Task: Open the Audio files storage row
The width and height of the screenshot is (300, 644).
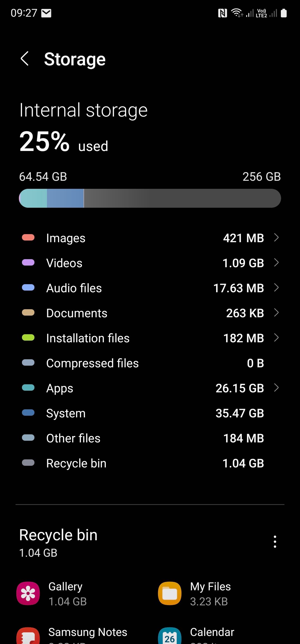Action: (150, 288)
